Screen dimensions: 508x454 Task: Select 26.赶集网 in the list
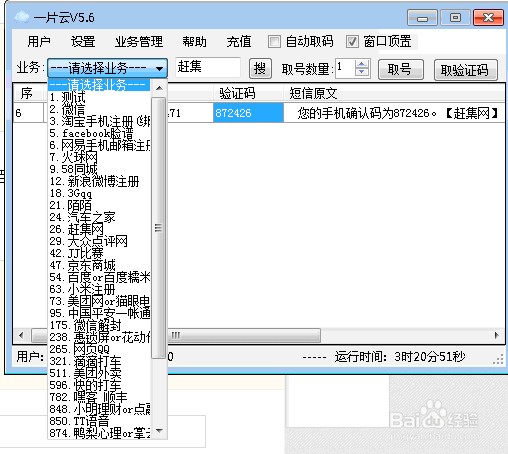99,229
